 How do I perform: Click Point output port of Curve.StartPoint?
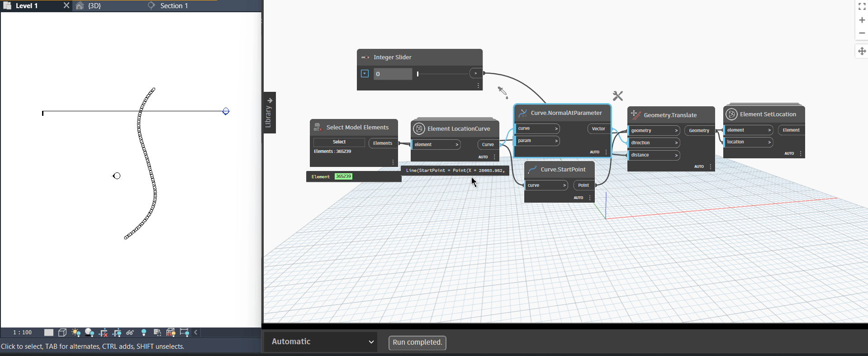(584, 185)
